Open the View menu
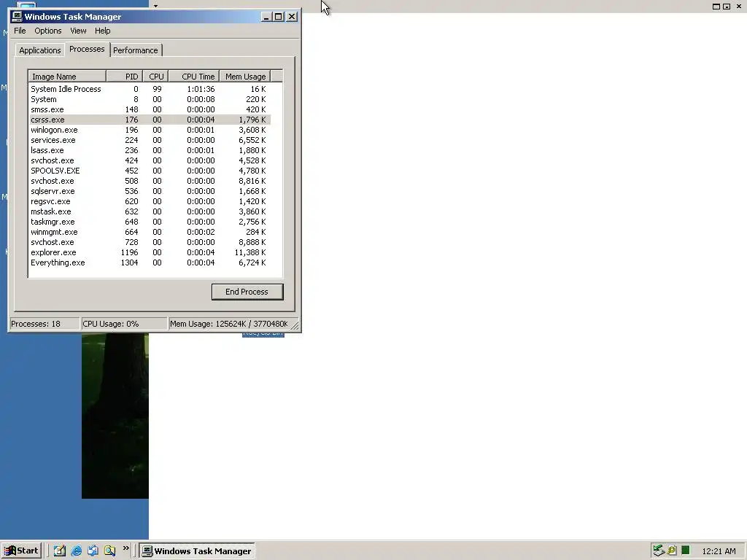The width and height of the screenshot is (747, 560). (78, 31)
